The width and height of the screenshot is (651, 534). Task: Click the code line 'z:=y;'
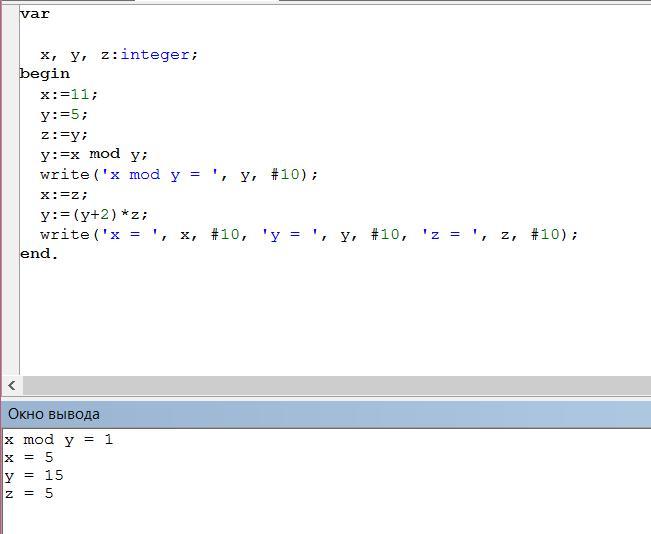click(x=64, y=135)
